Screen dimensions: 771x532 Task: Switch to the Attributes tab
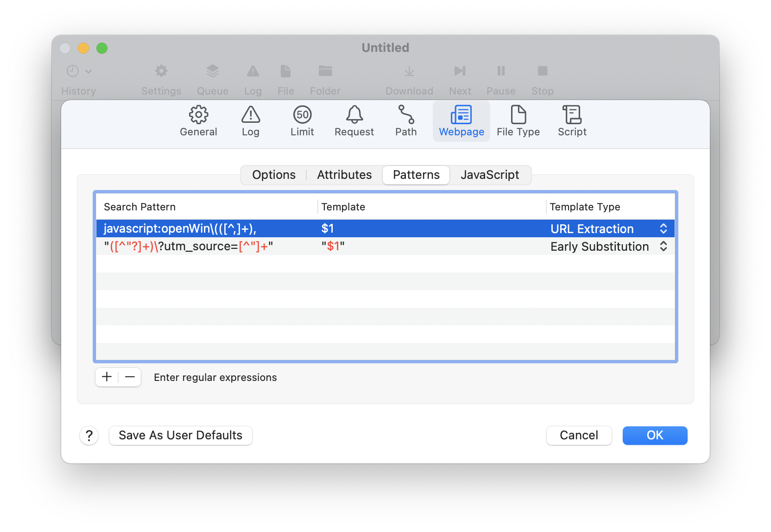coord(344,175)
